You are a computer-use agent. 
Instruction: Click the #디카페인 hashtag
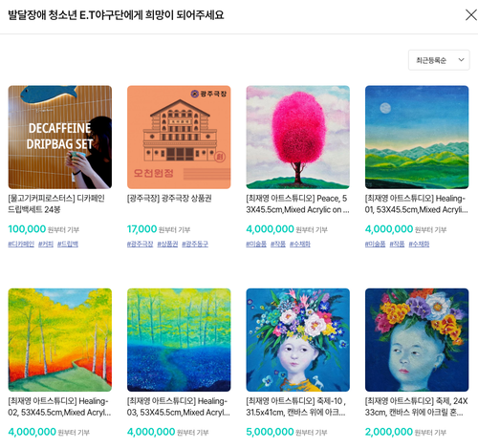click(21, 244)
